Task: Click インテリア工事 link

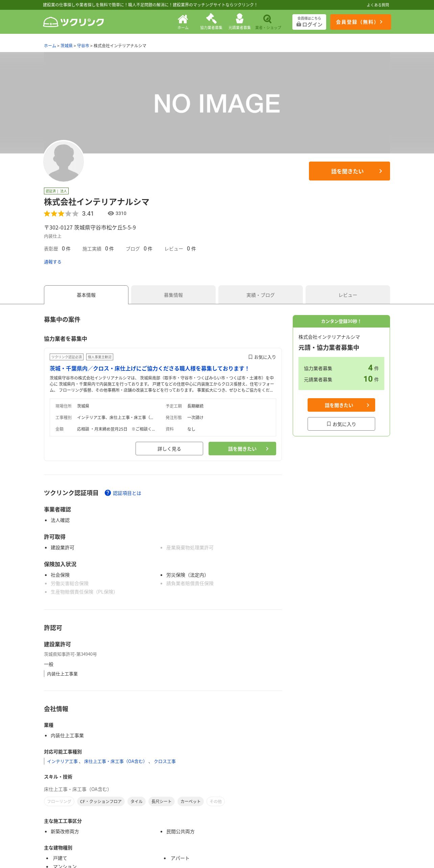Action: (x=63, y=761)
